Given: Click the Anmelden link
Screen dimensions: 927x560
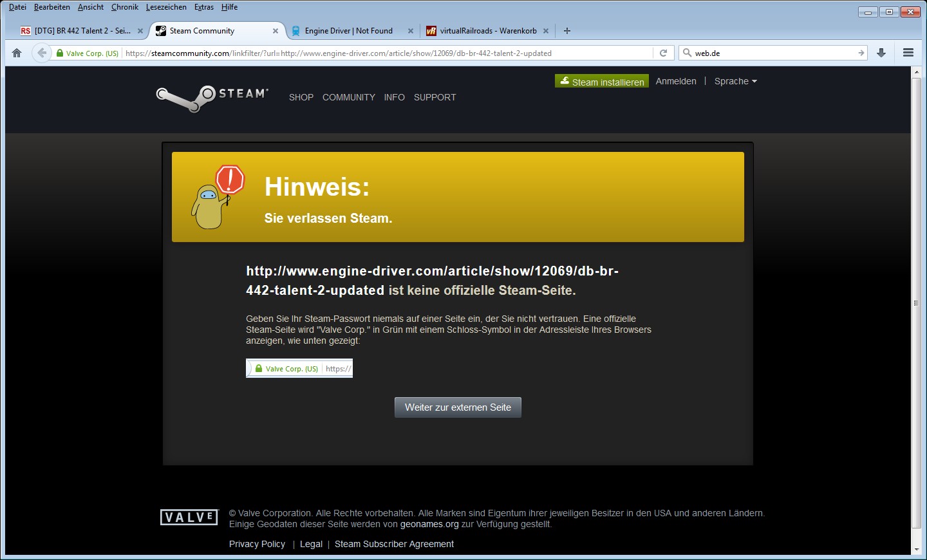Looking at the screenshot, I should pyautogui.click(x=676, y=81).
